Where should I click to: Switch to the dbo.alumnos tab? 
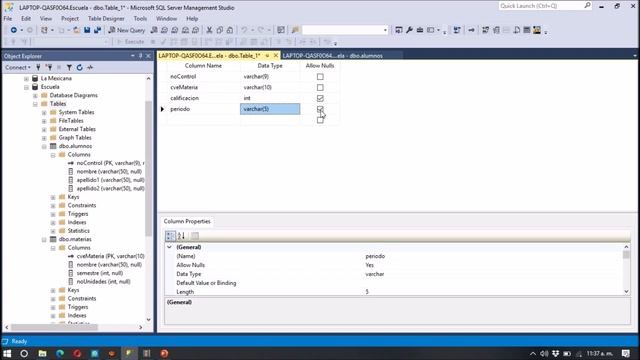[x=333, y=56]
